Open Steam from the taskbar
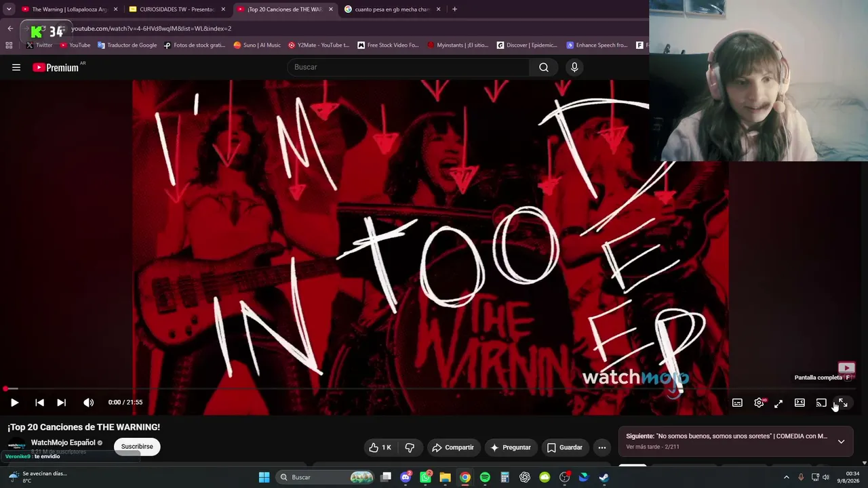868x488 pixels. click(x=604, y=477)
